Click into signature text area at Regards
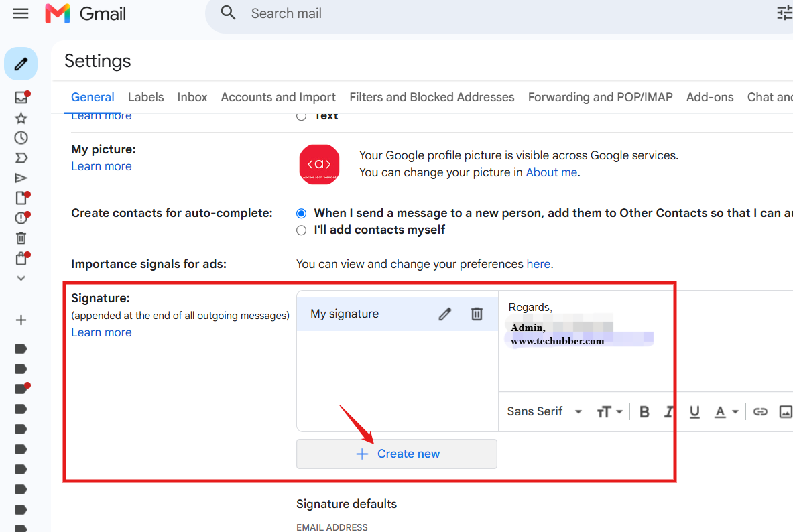 coord(530,308)
